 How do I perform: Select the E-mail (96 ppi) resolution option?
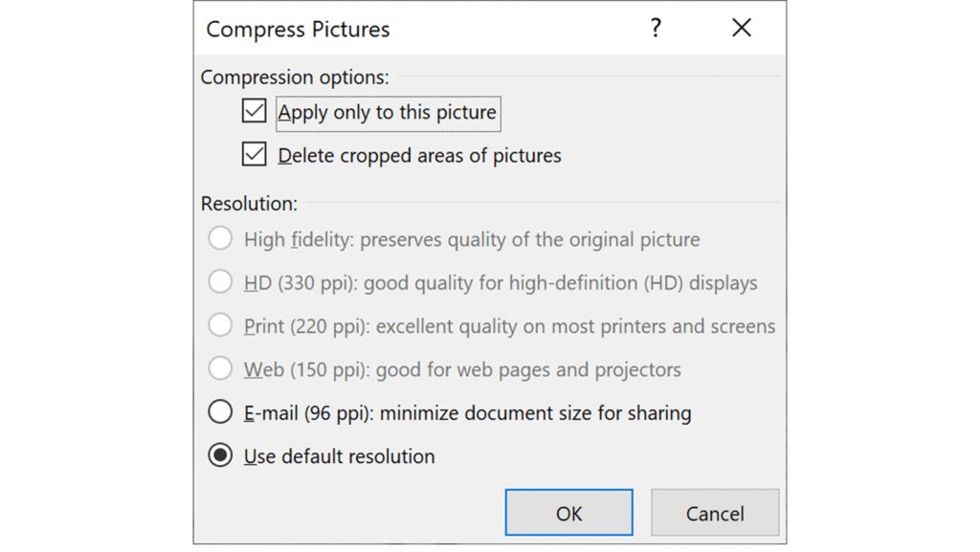(219, 412)
